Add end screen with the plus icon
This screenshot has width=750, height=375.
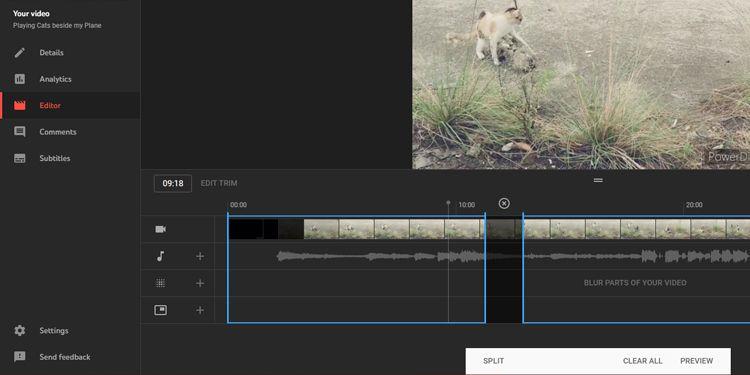click(200, 310)
